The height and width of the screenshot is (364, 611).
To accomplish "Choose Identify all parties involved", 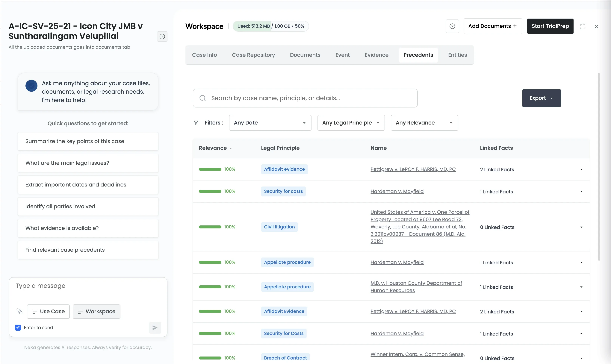I will pyautogui.click(x=88, y=206).
